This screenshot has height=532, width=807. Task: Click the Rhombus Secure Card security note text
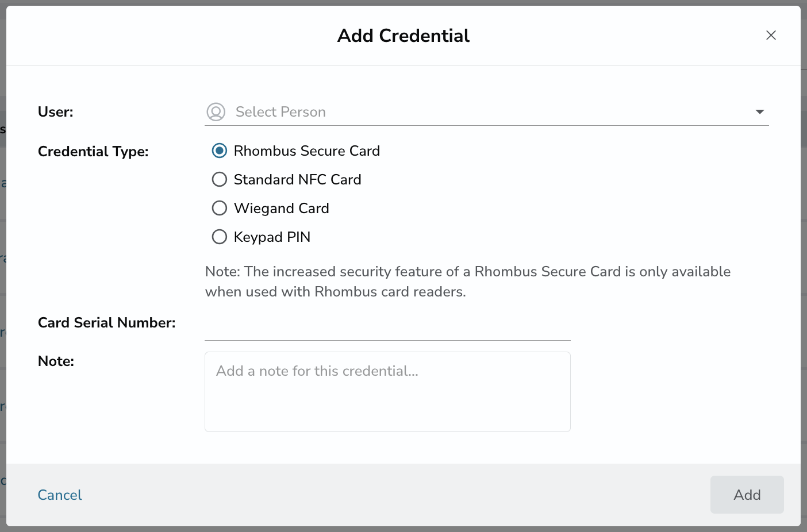point(468,282)
